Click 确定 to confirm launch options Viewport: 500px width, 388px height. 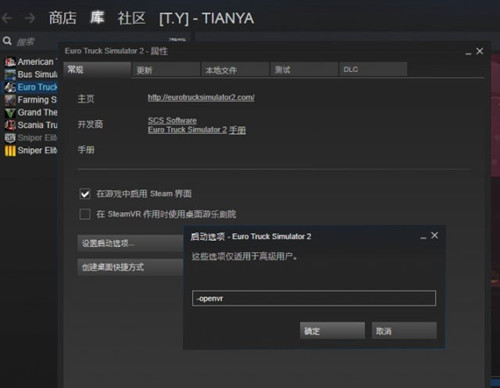[x=332, y=331]
